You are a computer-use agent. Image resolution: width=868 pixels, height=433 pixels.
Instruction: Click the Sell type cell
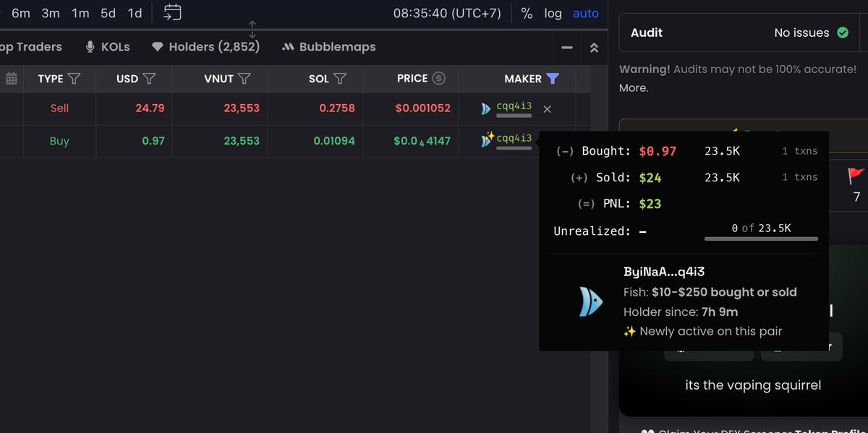[x=59, y=108]
